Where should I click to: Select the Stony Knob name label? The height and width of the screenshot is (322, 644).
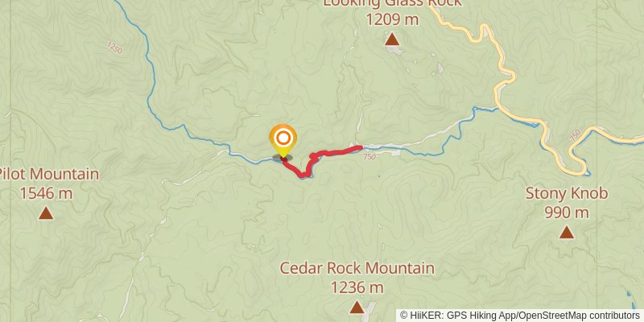pos(567,193)
